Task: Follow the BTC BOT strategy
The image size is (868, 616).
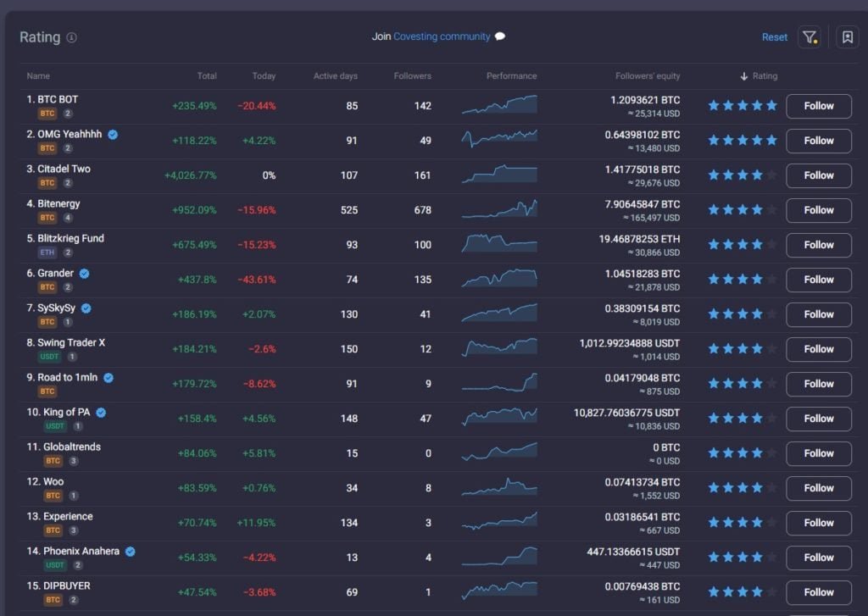Action: pos(819,106)
